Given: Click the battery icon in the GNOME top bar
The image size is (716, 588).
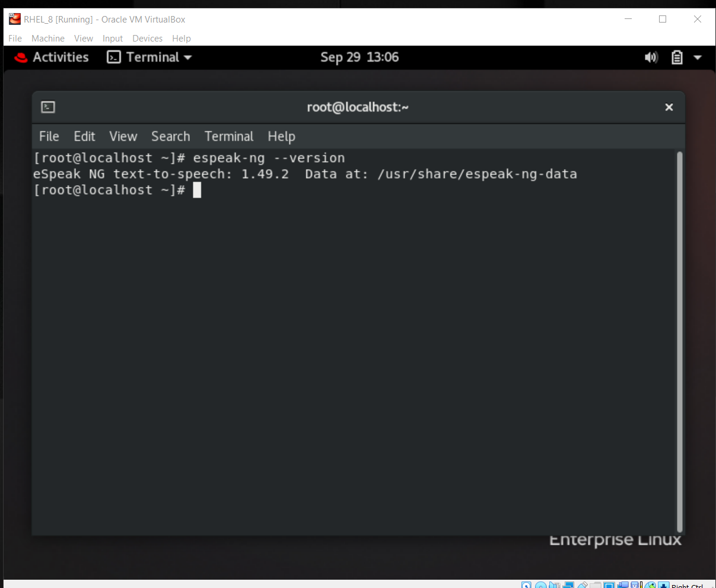Looking at the screenshot, I should coord(677,57).
